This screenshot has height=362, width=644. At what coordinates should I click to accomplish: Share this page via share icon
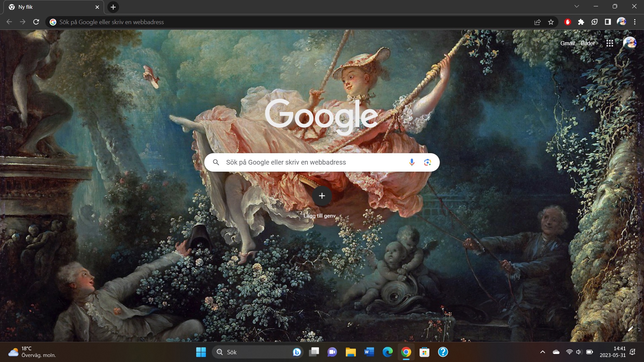[537, 22]
